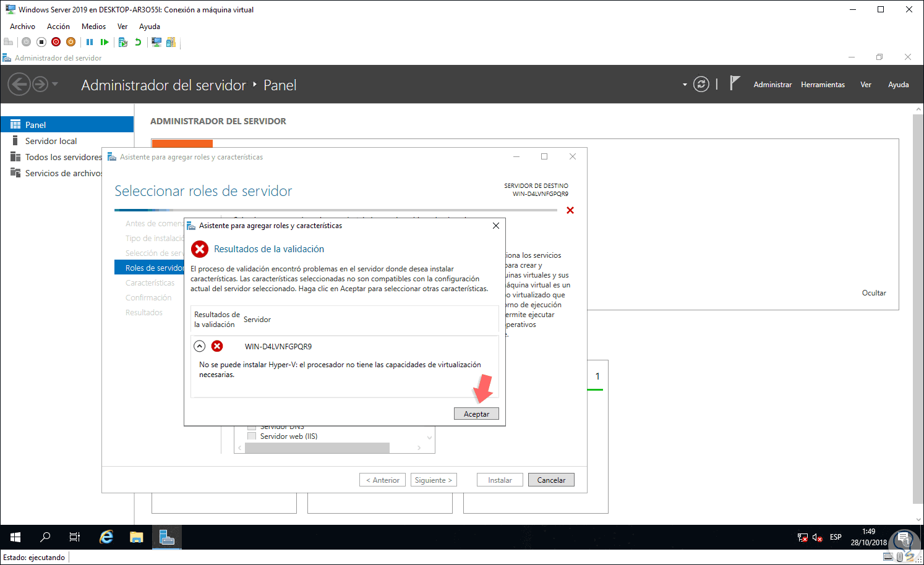This screenshot has width=924, height=565.
Task: Open the Ver menu in the VM connection window
Action: pyautogui.click(x=122, y=27)
